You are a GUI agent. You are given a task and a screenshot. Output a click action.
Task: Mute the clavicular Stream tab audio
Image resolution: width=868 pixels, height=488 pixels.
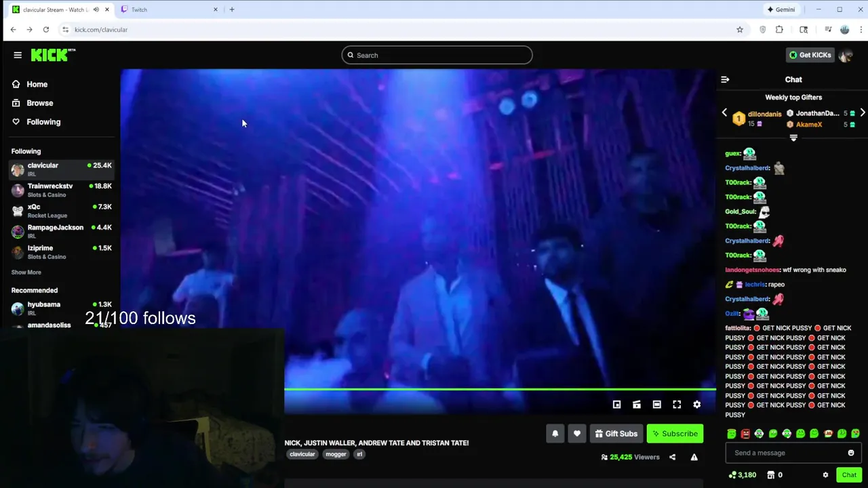(96, 9)
